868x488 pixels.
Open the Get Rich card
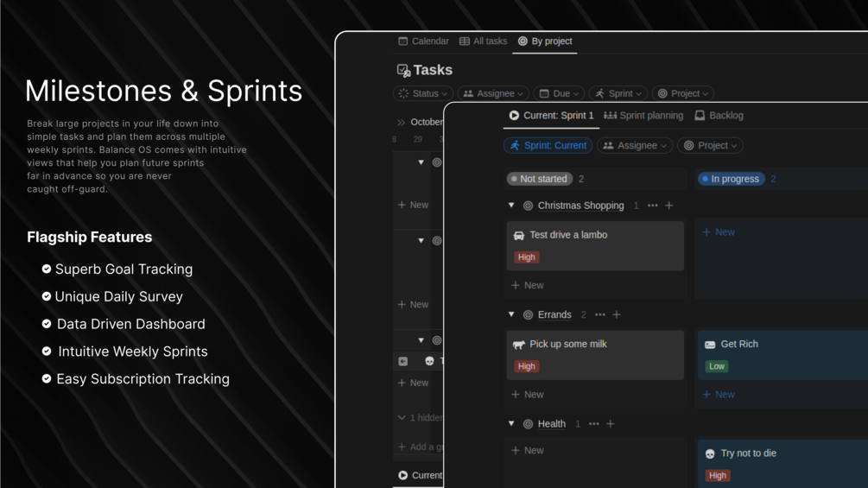coord(782,355)
